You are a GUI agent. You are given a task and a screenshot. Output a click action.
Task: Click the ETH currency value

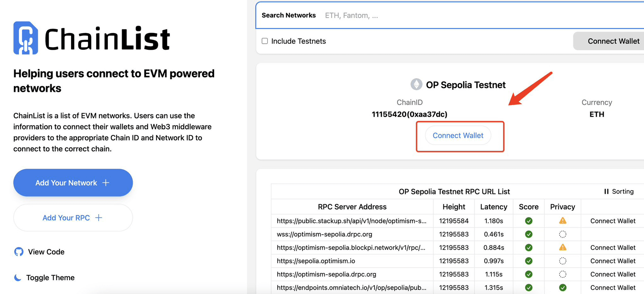[597, 114]
